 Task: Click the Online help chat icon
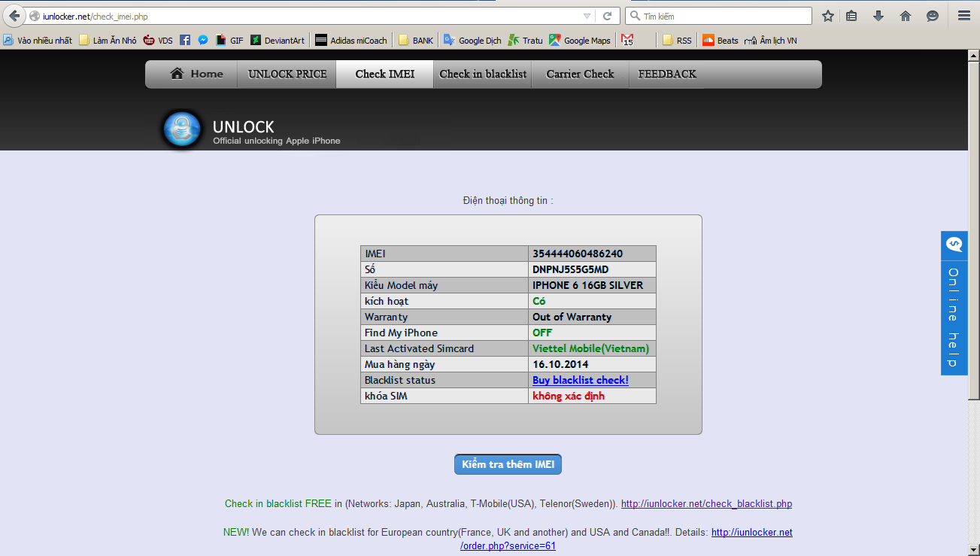(x=954, y=245)
